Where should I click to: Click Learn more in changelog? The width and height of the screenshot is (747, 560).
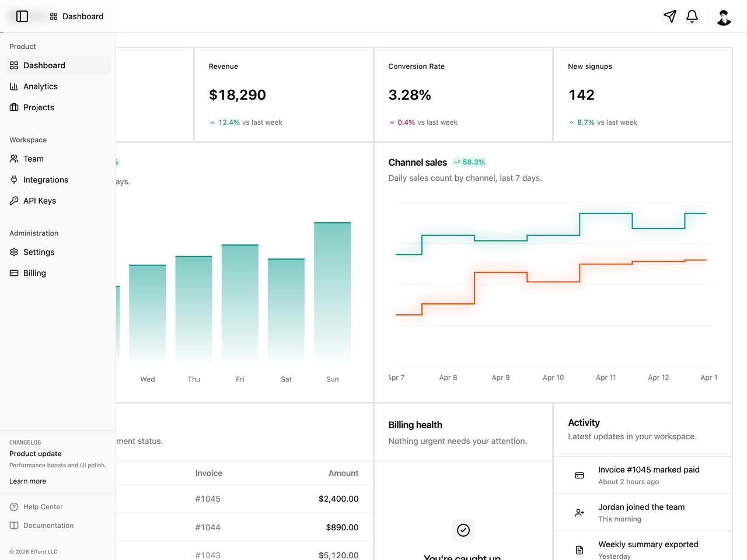[x=27, y=481]
